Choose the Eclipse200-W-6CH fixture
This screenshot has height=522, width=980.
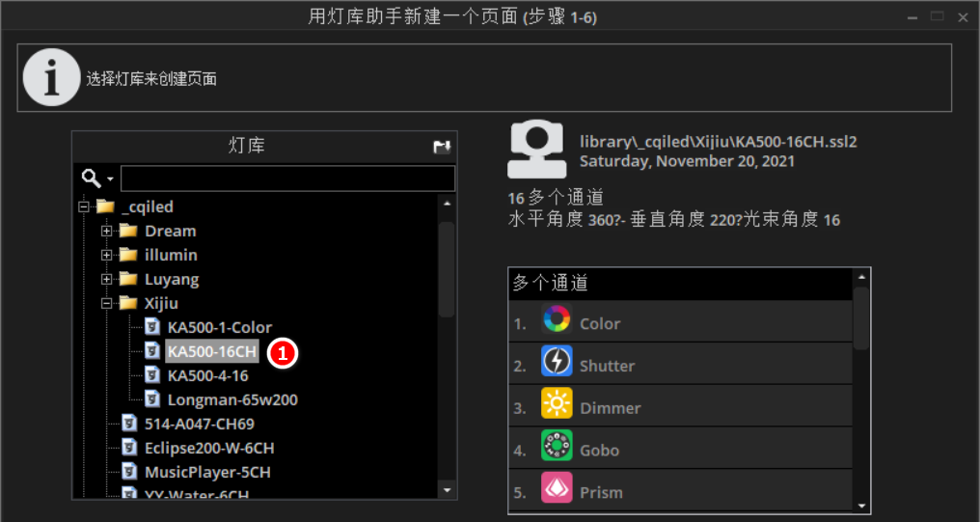pyautogui.click(x=209, y=448)
